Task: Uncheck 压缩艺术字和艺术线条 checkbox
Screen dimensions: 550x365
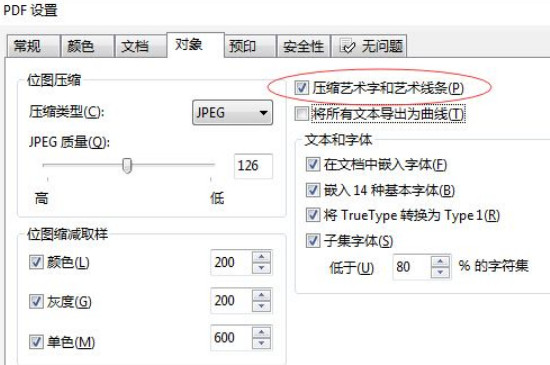Action: pyautogui.click(x=301, y=88)
